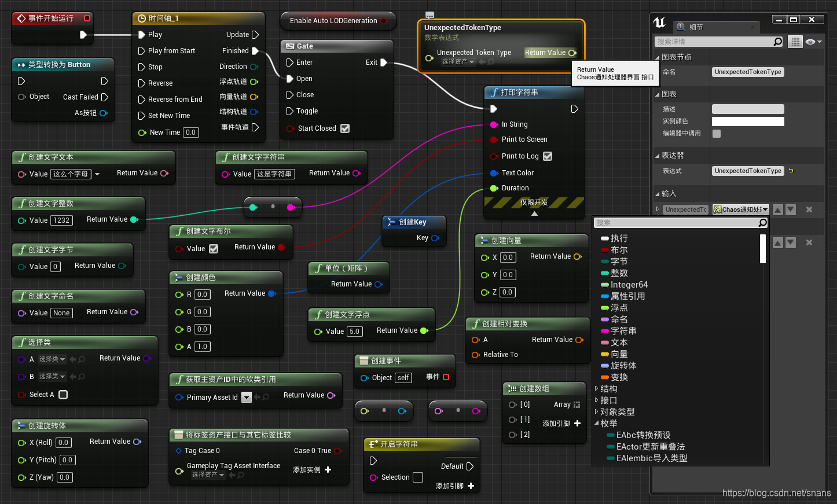Click the 事件轨道 exec output pin

(255, 127)
